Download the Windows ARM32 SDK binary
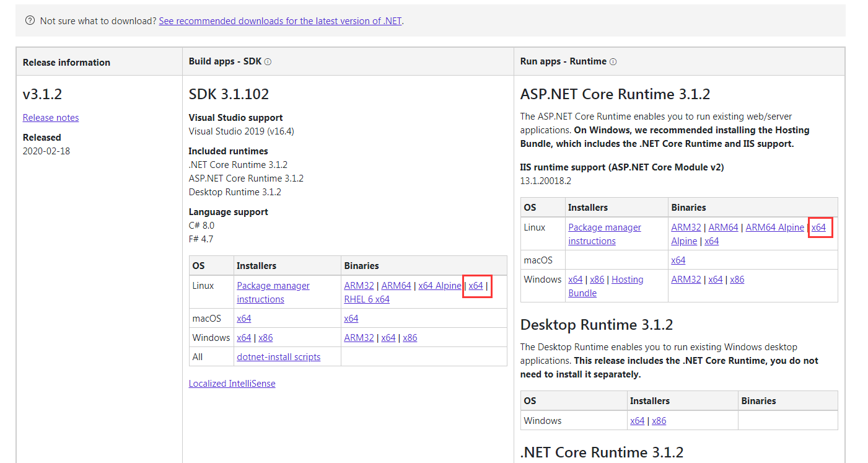 [359, 337]
